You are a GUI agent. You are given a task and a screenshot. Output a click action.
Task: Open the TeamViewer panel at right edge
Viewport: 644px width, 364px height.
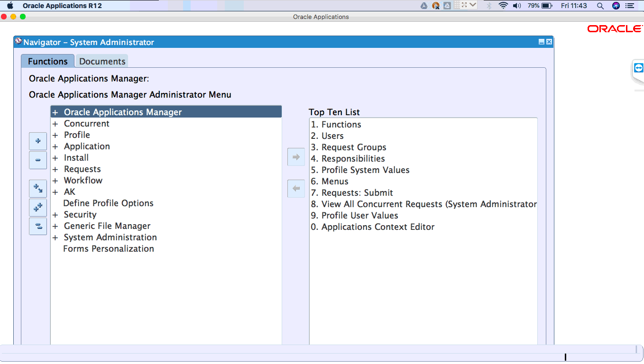[638, 68]
